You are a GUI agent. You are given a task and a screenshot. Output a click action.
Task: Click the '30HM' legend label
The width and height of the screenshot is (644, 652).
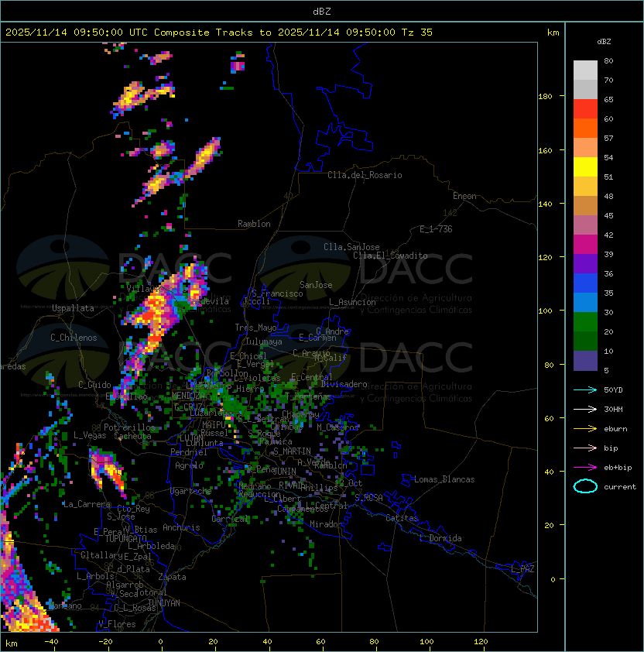click(613, 410)
